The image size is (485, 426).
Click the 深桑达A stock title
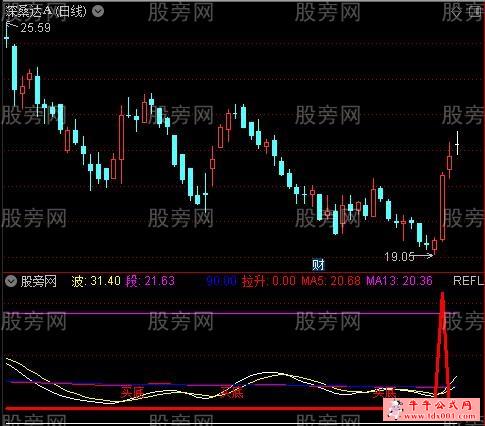pos(29,12)
